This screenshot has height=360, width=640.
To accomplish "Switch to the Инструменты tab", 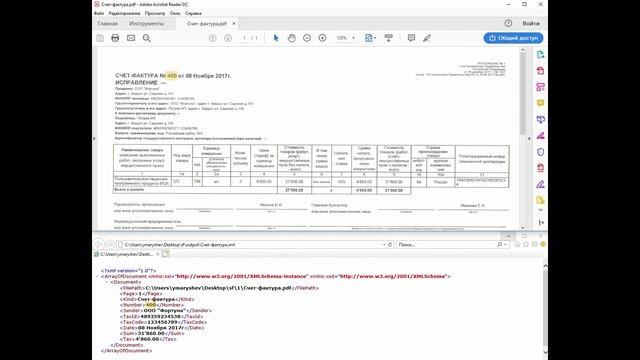I will point(147,24).
